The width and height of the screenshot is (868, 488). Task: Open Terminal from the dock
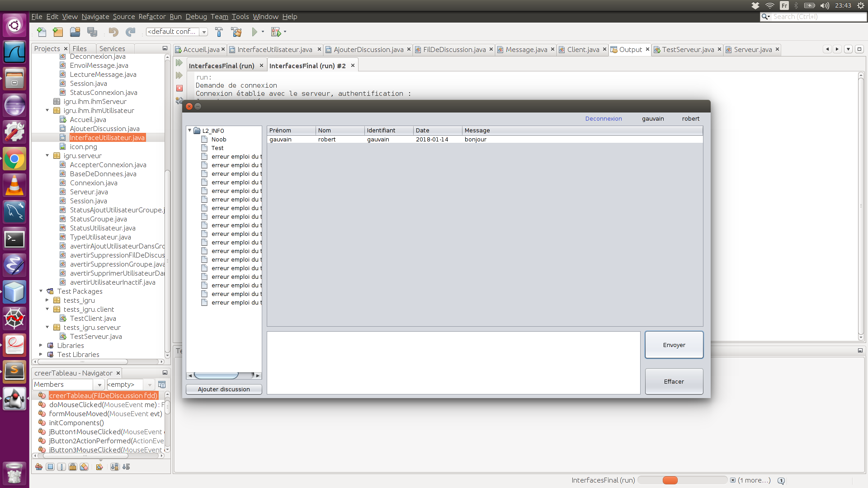(14, 239)
